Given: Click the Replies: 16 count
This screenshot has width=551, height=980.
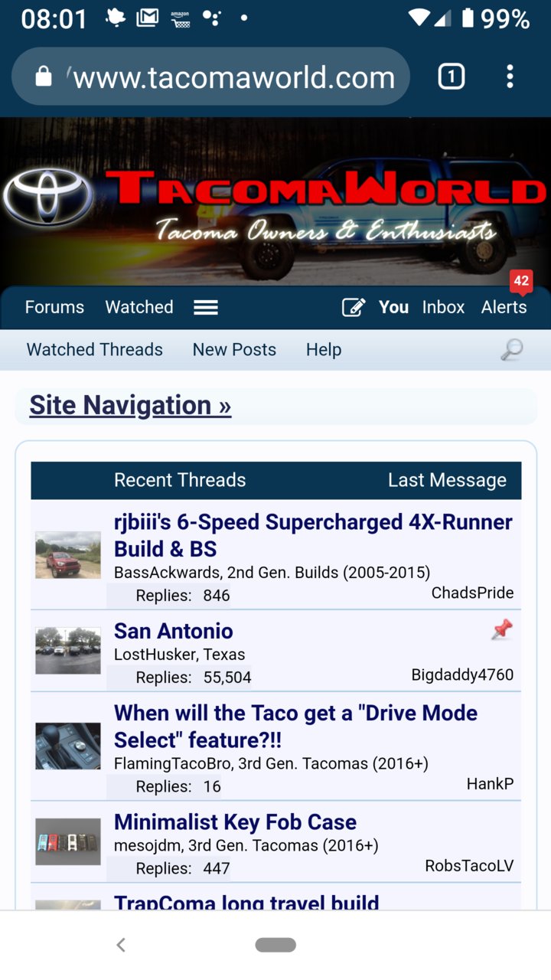Looking at the screenshot, I should (178, 786).
